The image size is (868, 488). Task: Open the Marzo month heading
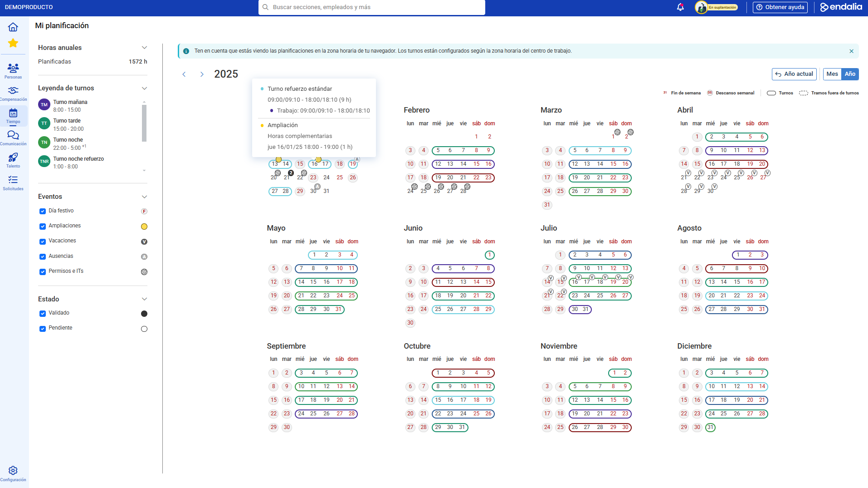551,110
